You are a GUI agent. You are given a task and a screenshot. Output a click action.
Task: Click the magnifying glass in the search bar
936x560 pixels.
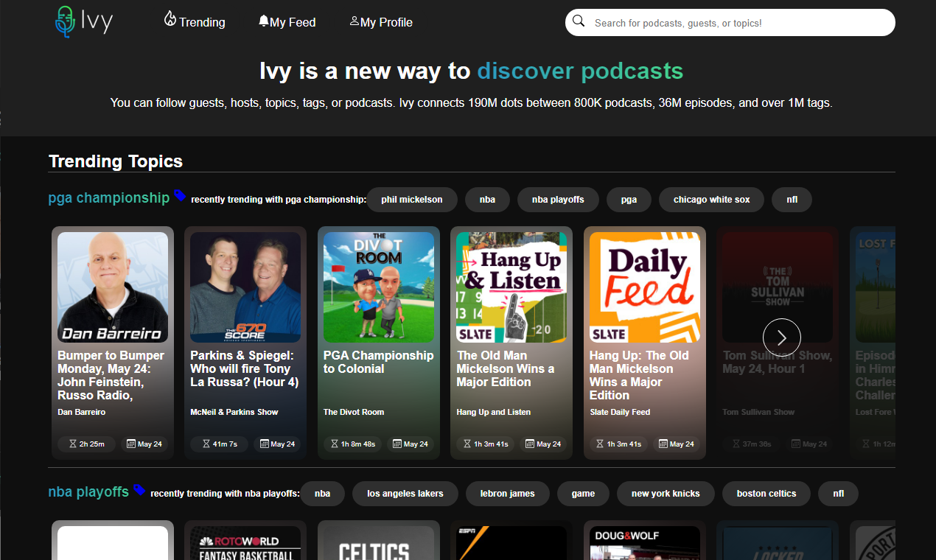click(579, 21)
